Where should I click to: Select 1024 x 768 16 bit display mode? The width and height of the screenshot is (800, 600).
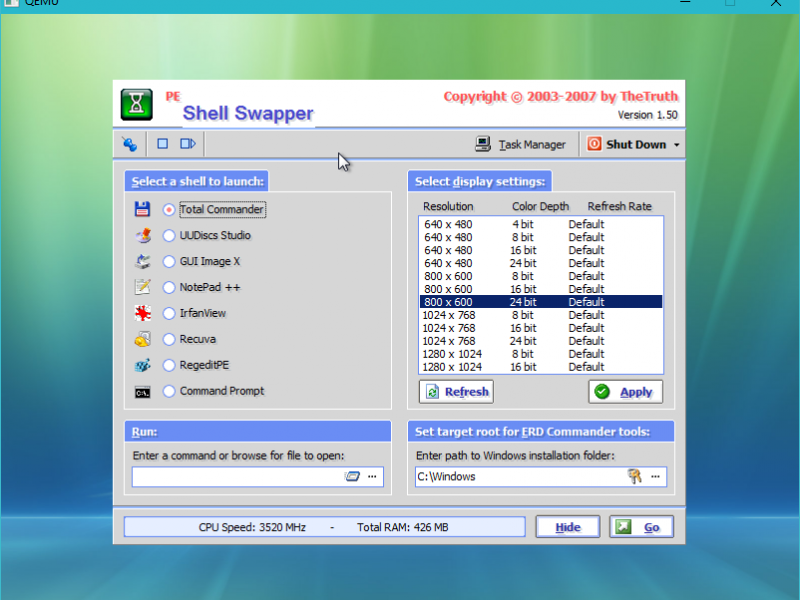(x=541, y=328)
